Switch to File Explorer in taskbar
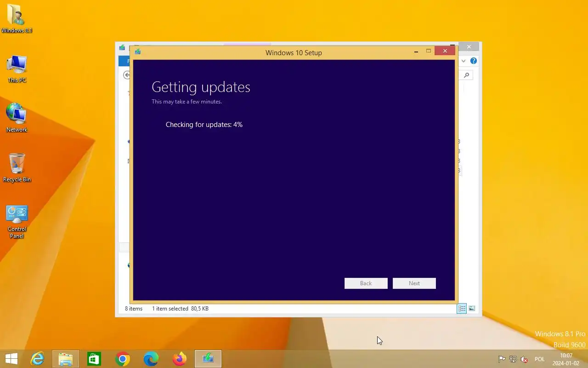 tap(66, 359)
